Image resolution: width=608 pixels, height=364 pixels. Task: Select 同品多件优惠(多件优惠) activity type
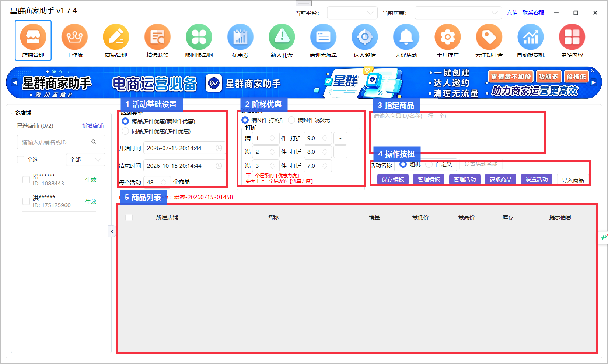tap(125, 131)
